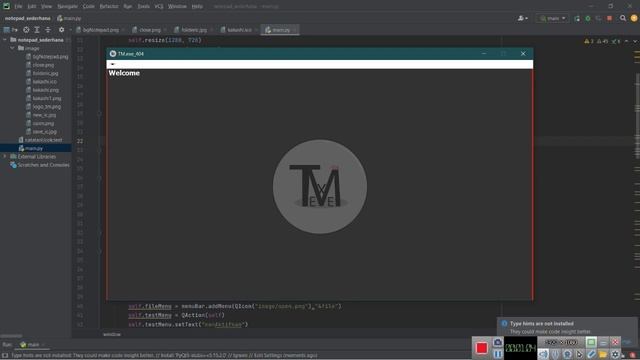Viewport: 640px width, 360px height.
Task: Click the recorder pencil draw icon
Action: click(x=591, y=354)
